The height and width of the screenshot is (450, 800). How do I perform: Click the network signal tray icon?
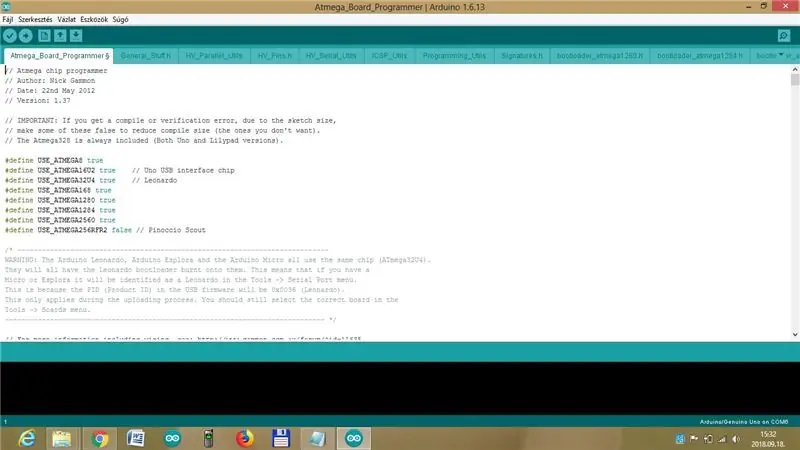[x=722, y=439]
